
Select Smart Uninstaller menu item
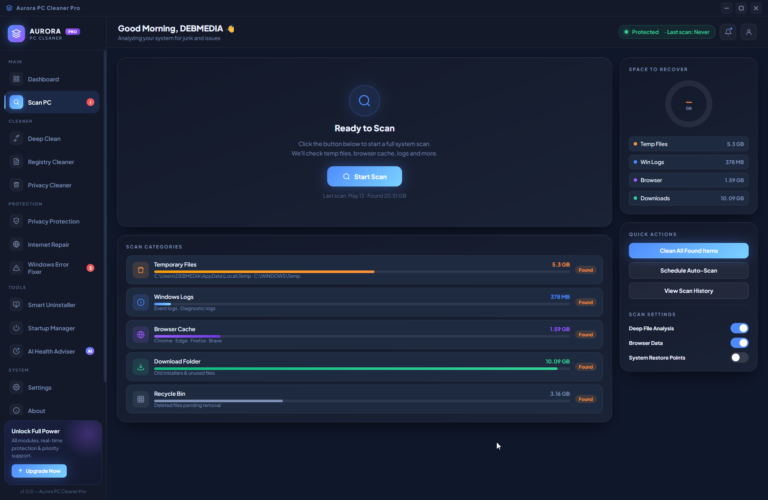pos(52,305)
